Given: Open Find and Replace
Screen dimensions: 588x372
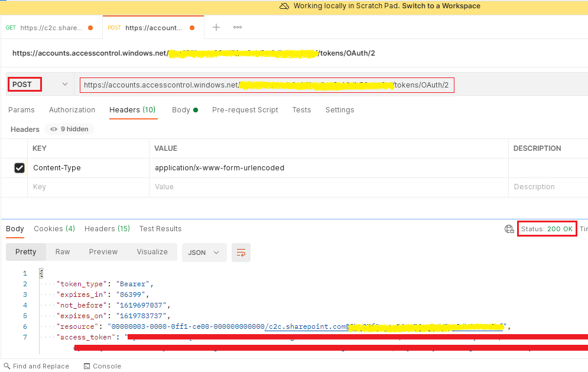Looking at the screenshot, I should tap(37, 365).
